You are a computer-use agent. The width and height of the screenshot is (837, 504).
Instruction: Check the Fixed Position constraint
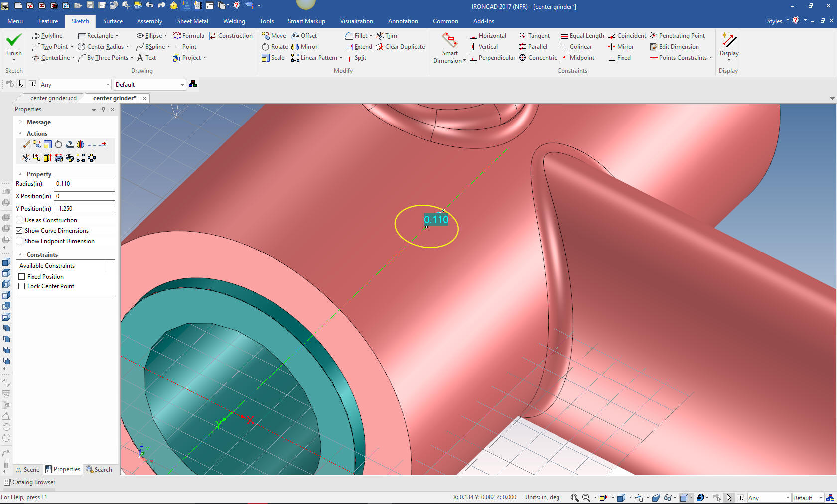pyautogui.click(x=22, y=277)
